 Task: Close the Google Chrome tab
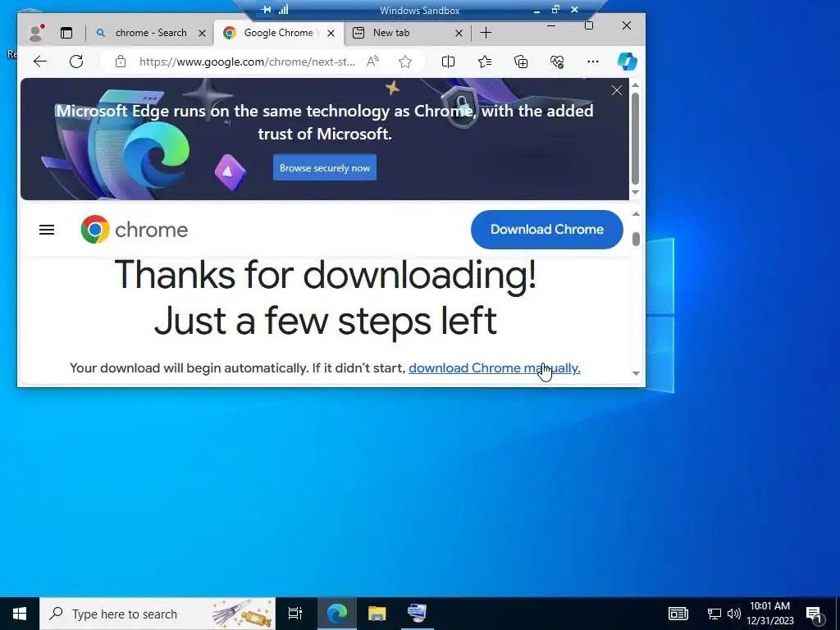pos(331,33)
